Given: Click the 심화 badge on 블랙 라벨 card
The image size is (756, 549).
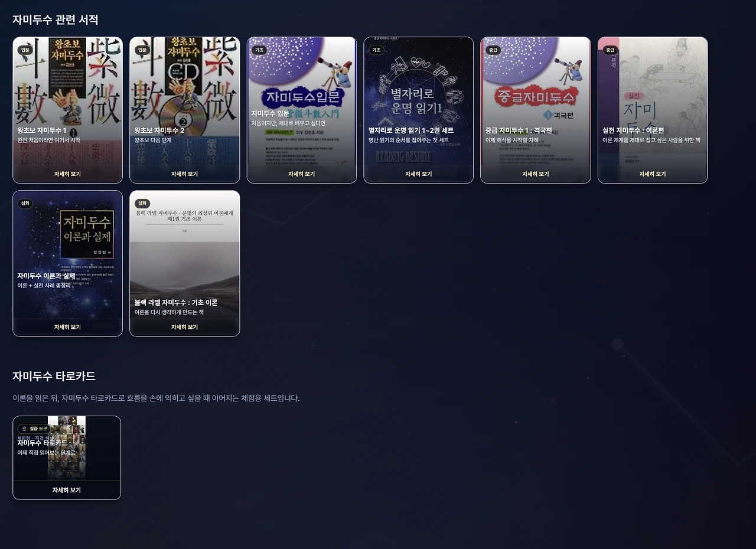Looking at the screenshot, I should pos(142,204).
